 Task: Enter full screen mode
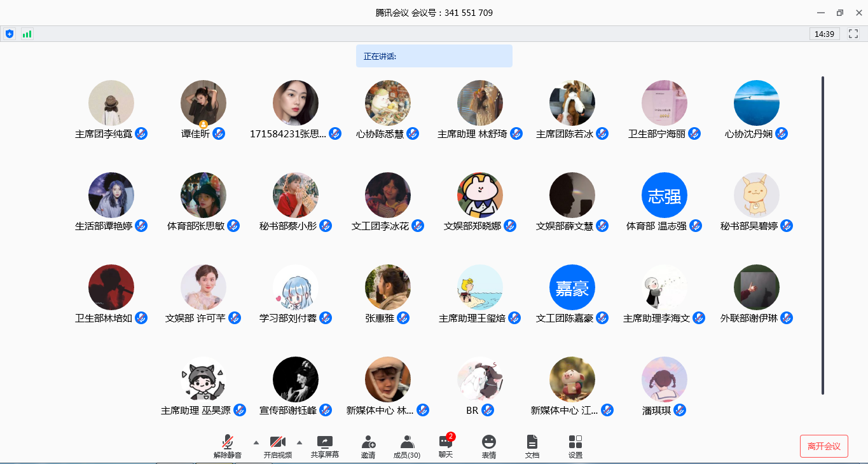tap(853, 34)
